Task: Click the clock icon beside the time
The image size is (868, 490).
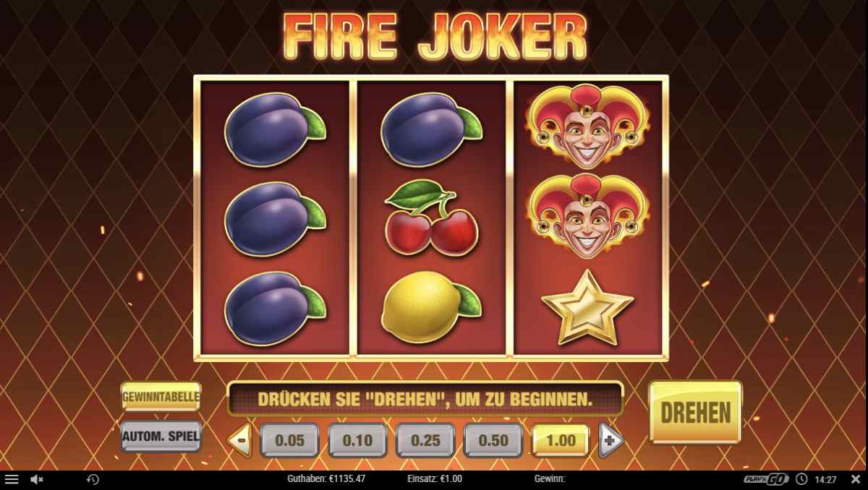Action: coord(801,479)
